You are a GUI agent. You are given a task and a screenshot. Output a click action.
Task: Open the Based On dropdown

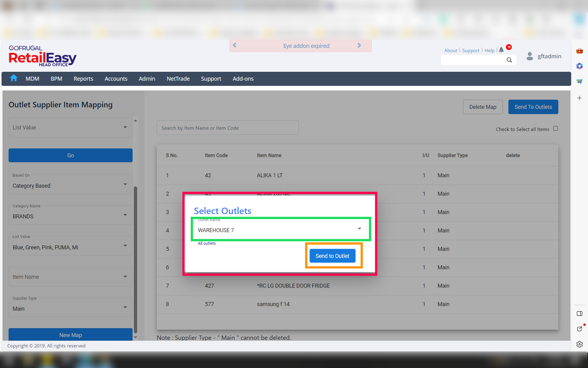(125, 184)
